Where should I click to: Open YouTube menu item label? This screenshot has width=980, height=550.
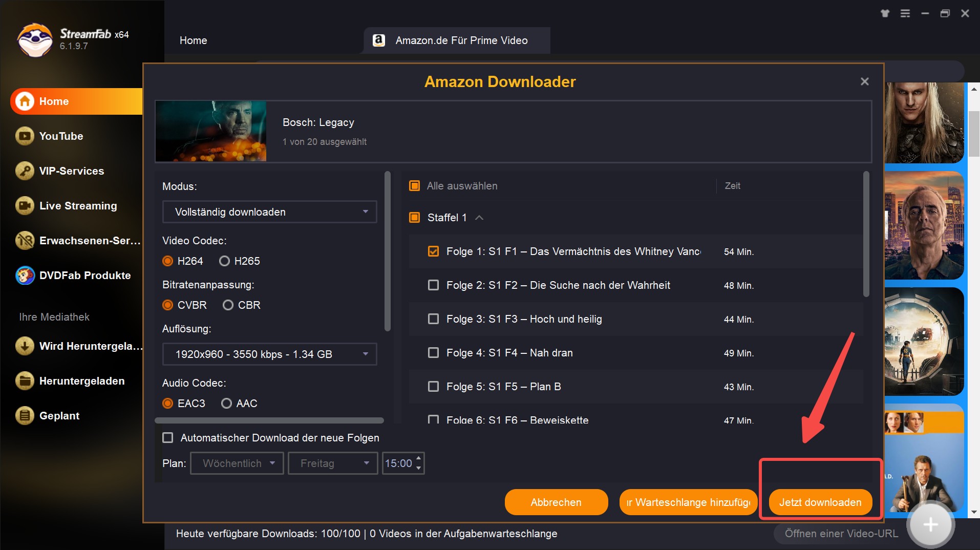61,136
